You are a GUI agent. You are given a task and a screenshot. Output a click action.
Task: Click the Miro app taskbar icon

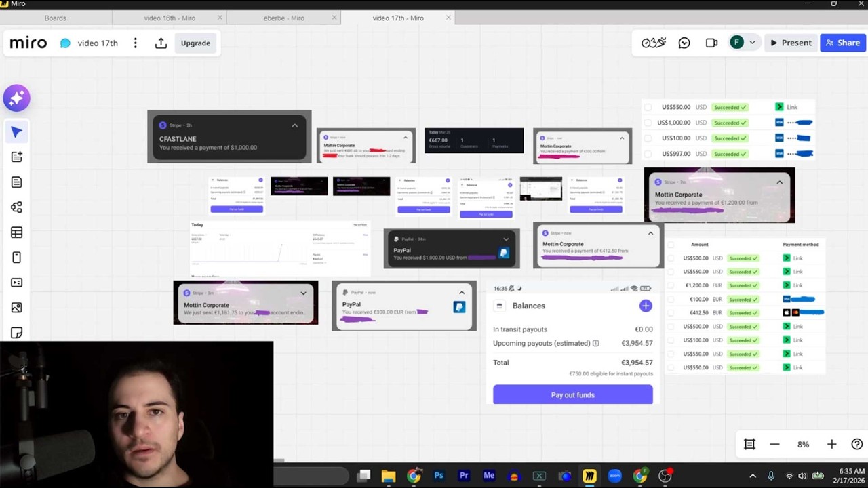point(589,476)
